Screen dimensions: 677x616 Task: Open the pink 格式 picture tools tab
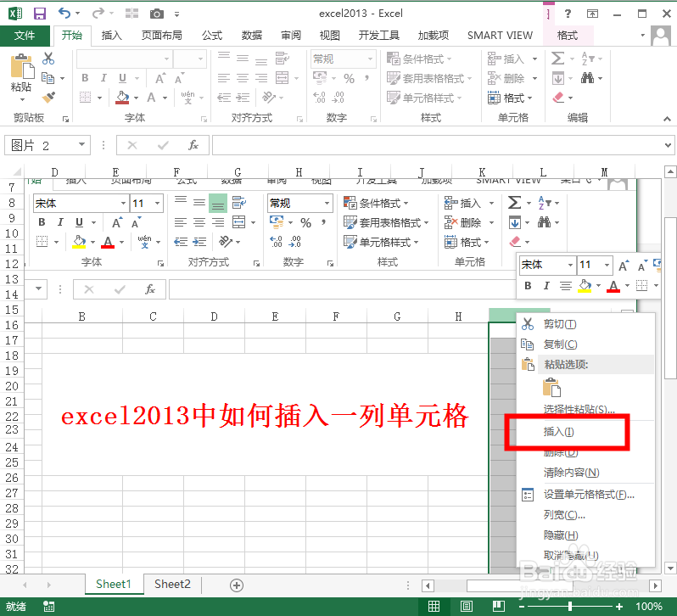click(x=568, y=36)
